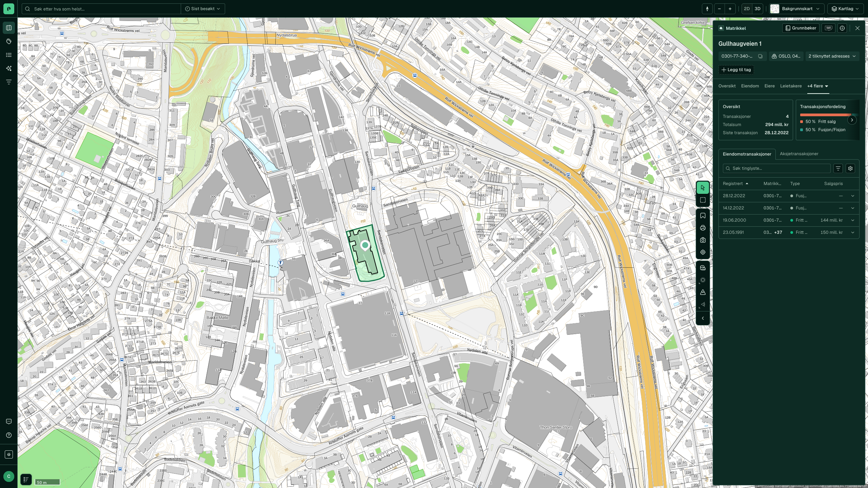Click the mountain terrain tool icon
This screenshot has height=488, width=868.
(x=703, y=292)
